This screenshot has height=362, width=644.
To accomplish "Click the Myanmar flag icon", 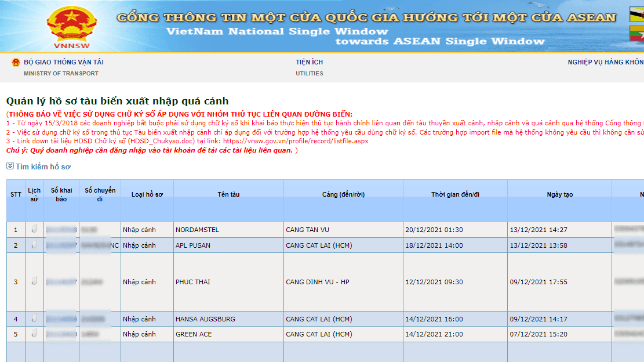I will point(638,32).
